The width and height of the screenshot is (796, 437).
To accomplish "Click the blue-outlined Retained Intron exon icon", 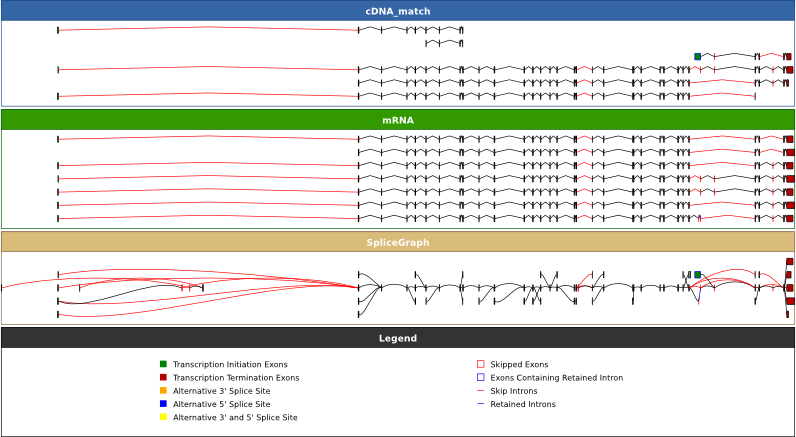I will pyautogui.click(x=480, y=377).
